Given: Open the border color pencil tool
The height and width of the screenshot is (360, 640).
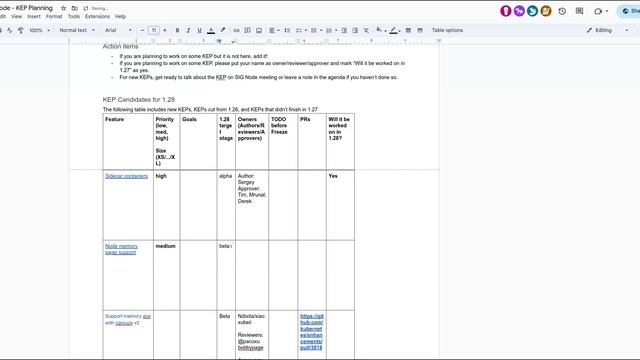Looking at the screenshot, I should tap(395, 30).
